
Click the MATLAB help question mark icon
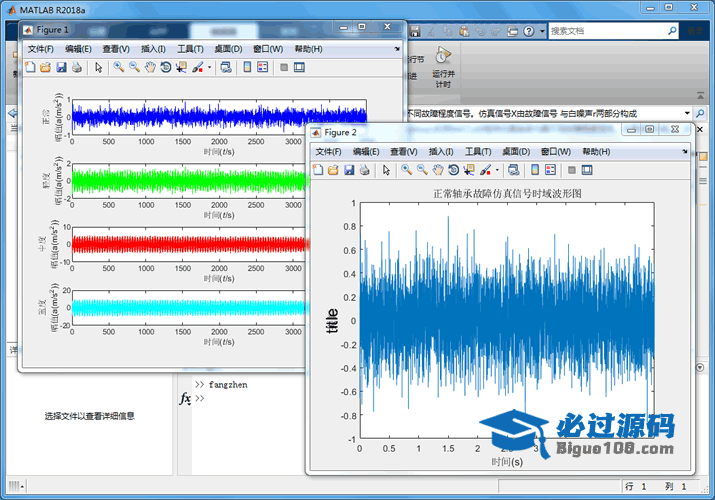[x=528, y=31]
